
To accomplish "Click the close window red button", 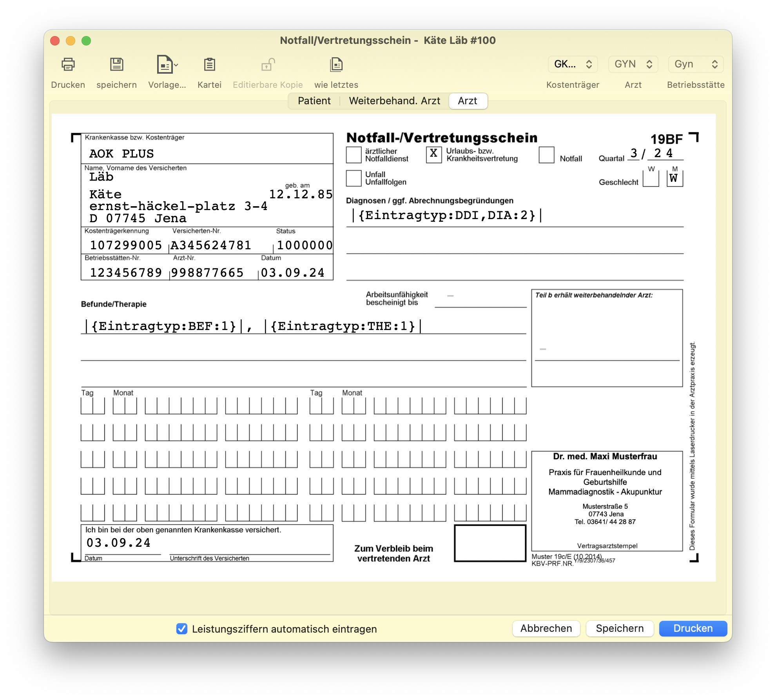I will pos(55,41).
